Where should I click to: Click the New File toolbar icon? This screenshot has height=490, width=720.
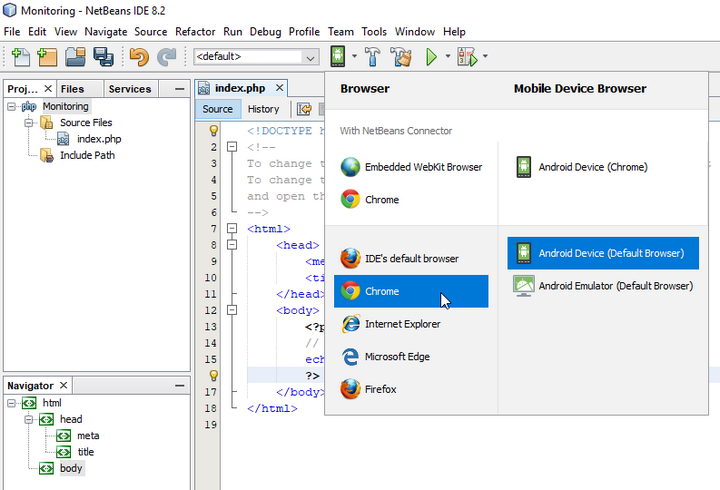[x=20, y=57]
